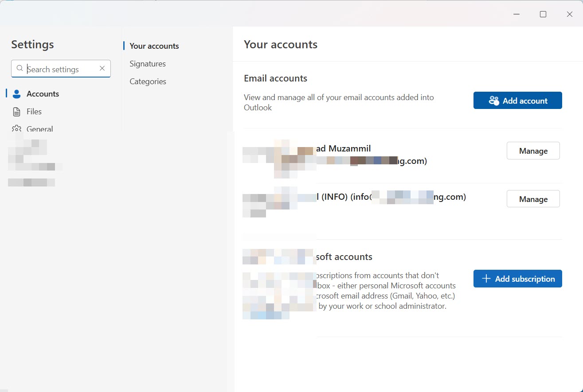Select the Accounts person icon in sidebar

[x=16, y=93]
